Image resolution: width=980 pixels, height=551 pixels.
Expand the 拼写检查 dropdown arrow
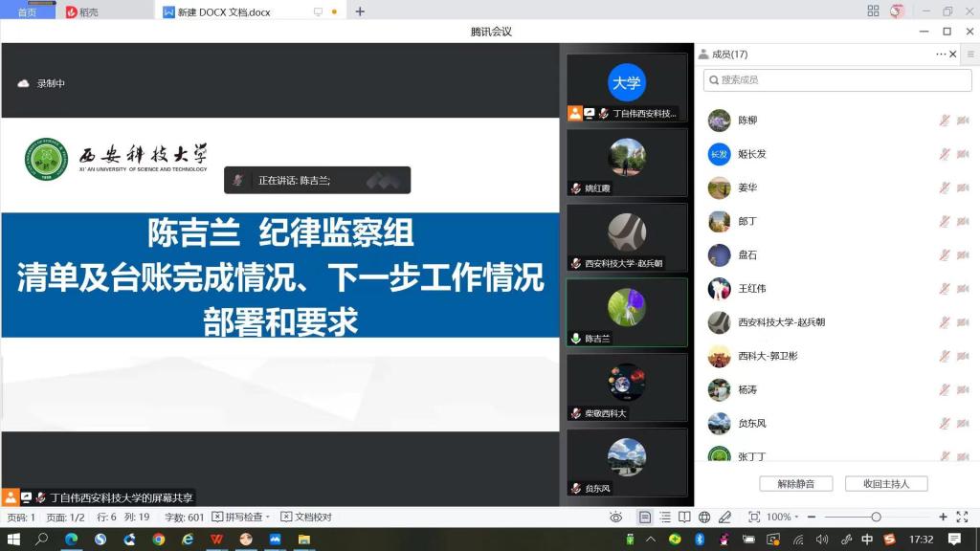tap(268, 518)
